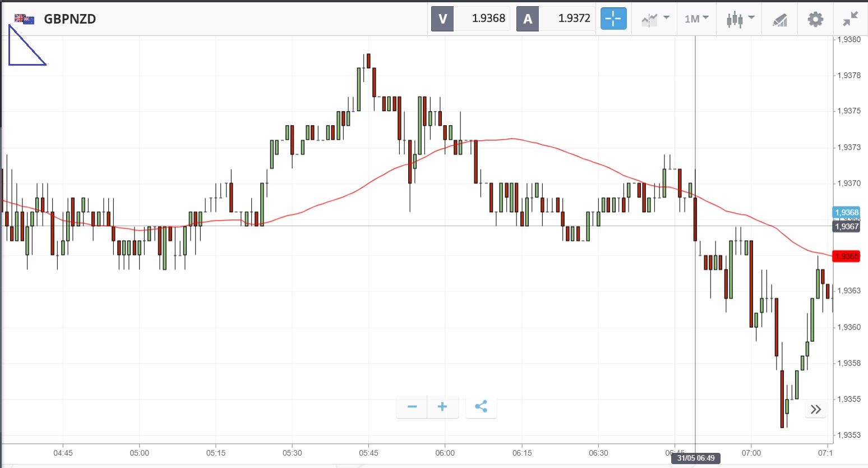Viewport: 868px width, 468px height.
Task: Toggle the crosshair cursor button
Action: [613, 19]
